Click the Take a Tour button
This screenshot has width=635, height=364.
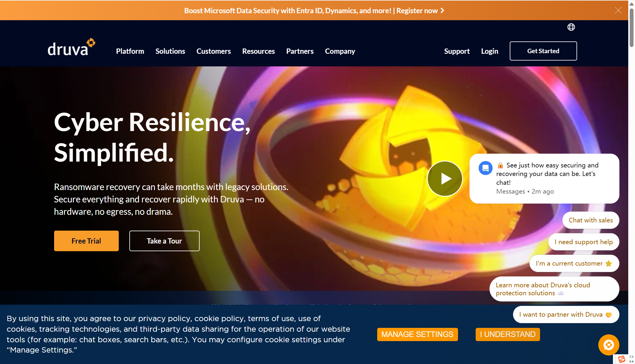point(164,241)
